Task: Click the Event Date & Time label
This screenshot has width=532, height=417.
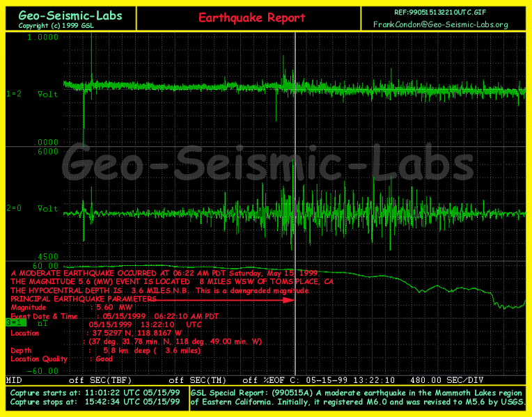Action: pyautogui.click(x=44, y=316)
